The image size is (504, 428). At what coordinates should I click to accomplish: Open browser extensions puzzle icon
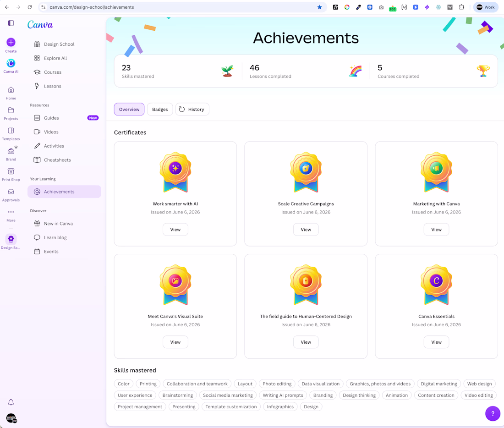tap(461, 7)
